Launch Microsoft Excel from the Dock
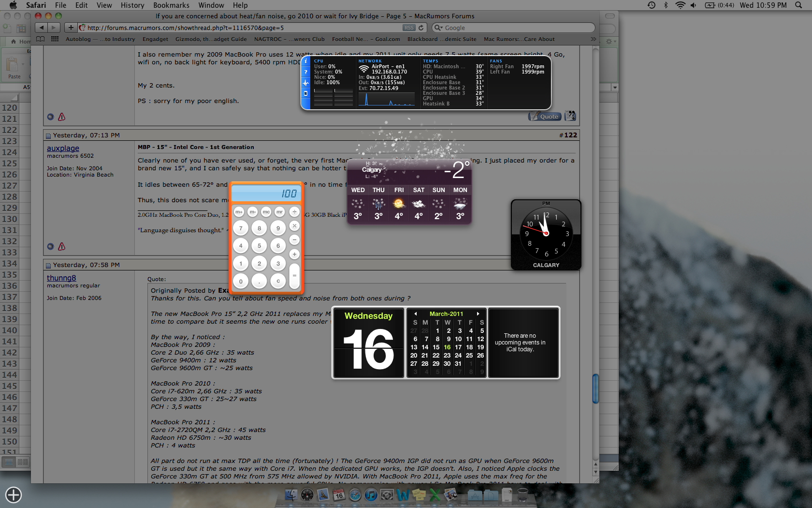 pyautogui.click(x=435, y=495)
